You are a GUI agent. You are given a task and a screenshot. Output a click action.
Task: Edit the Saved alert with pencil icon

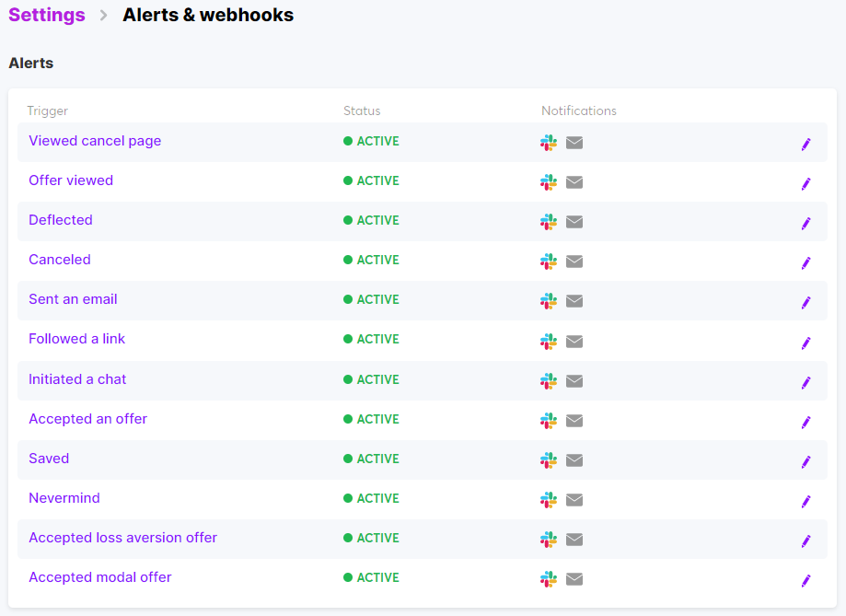[806, 461]
